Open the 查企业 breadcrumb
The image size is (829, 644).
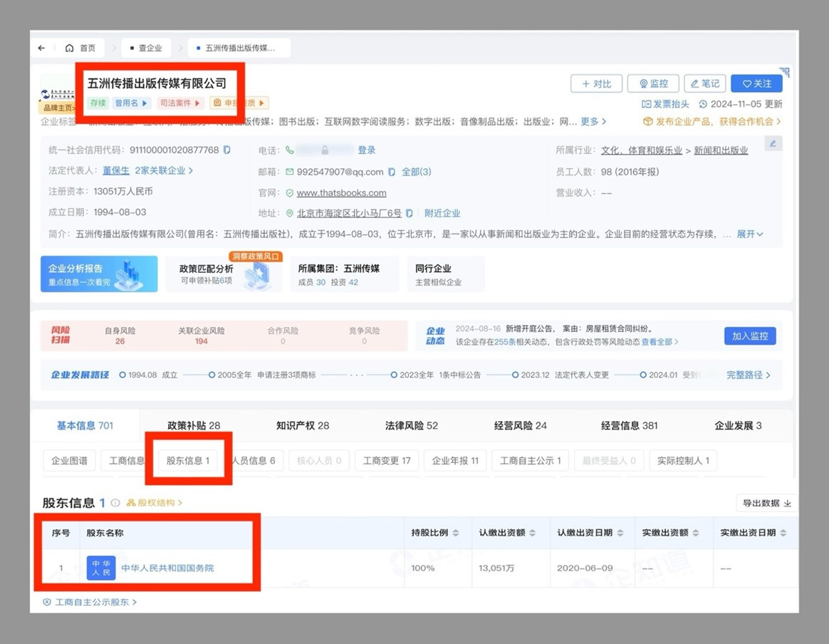pos(146,48)
